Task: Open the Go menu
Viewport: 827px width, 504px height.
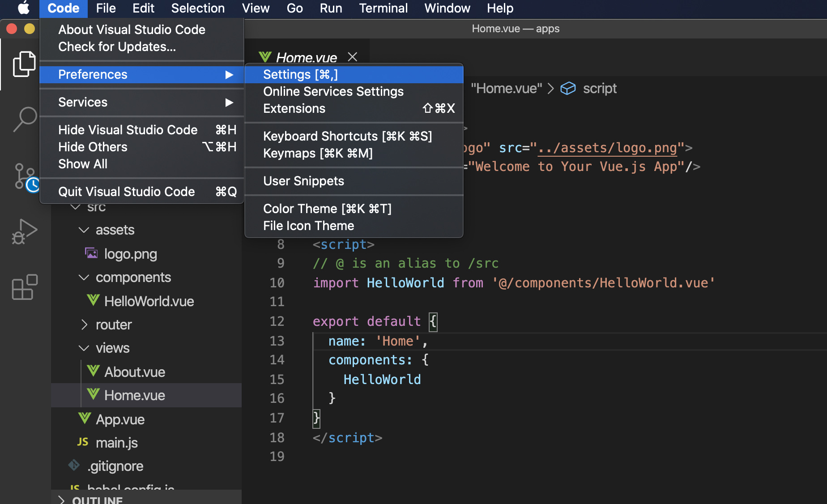Action: [294, 8]
